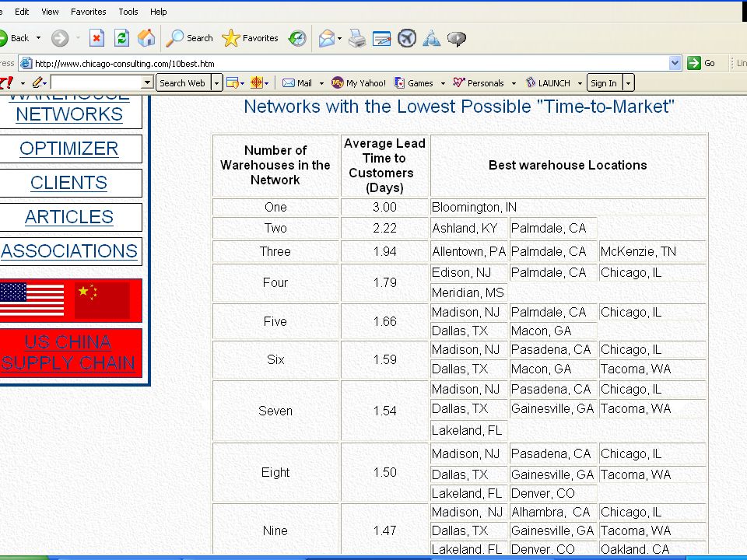This screenshot has height=560, width=747.
Task: Refresh the page with green arrows icon
Action: pos(122,38)
